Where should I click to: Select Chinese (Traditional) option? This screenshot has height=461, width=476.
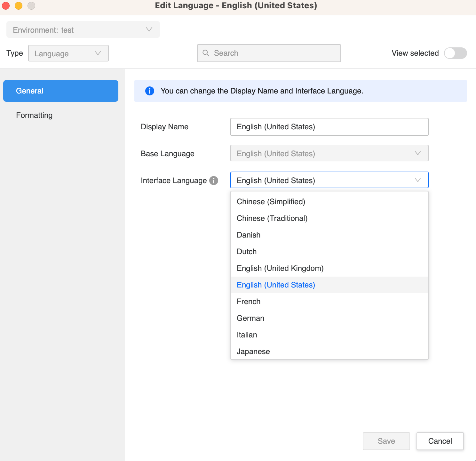click(x=272, y=218)
